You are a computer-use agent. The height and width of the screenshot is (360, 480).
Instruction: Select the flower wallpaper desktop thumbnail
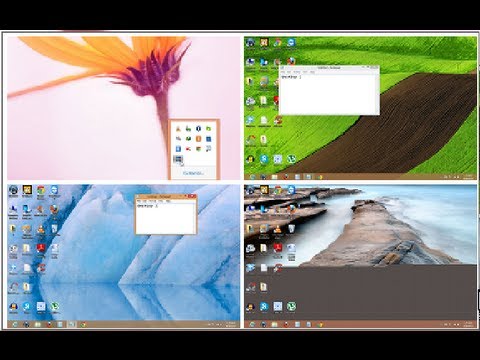[x=123, y=108]
